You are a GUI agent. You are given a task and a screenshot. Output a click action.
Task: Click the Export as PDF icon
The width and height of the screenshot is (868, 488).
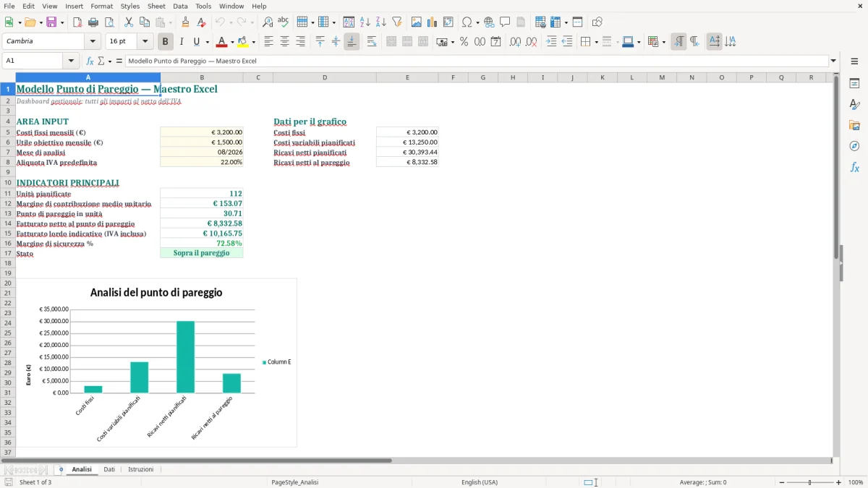coord(77,22)
